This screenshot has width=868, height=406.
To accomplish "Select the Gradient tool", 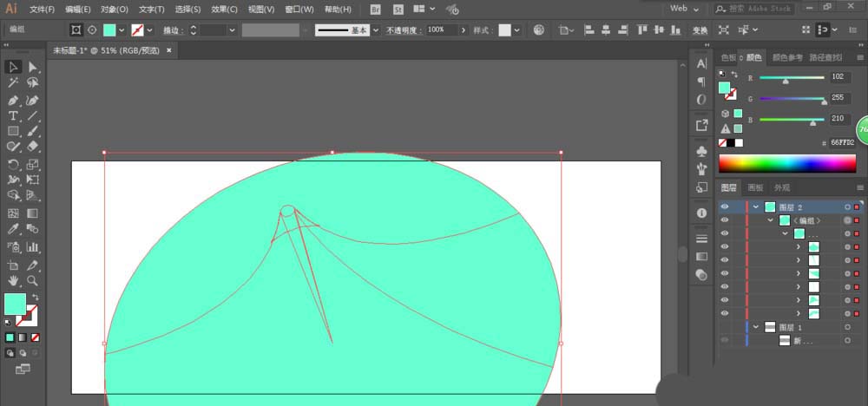I will (x=33, y=213).
